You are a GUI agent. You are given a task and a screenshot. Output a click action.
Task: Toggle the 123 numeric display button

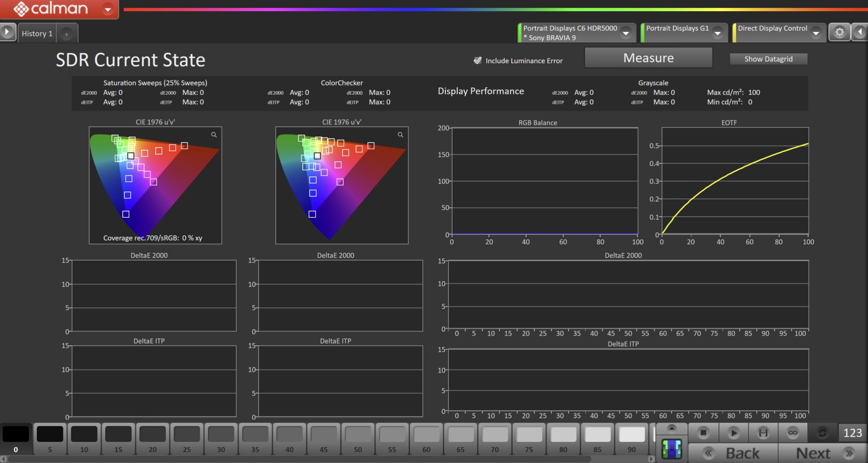coord(852,433)
